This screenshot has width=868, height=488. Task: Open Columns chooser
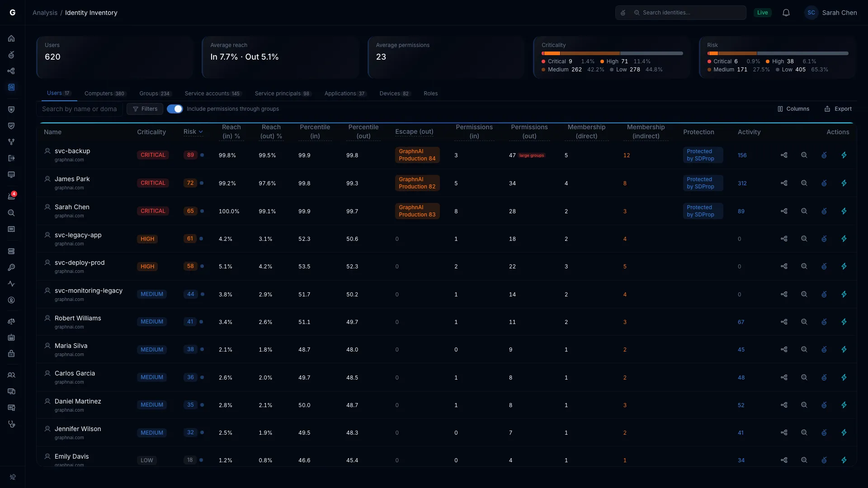(x=793, y=109)
